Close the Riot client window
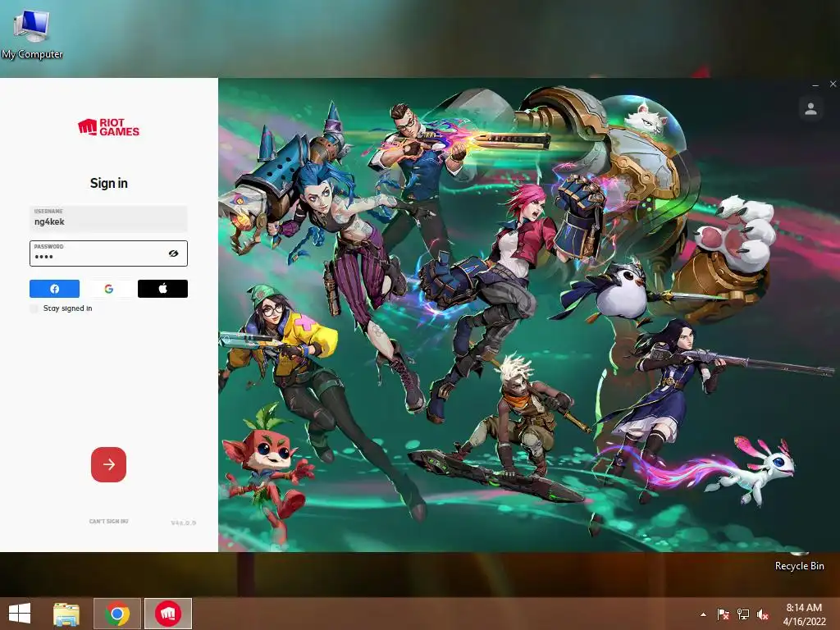 (833, 84)
